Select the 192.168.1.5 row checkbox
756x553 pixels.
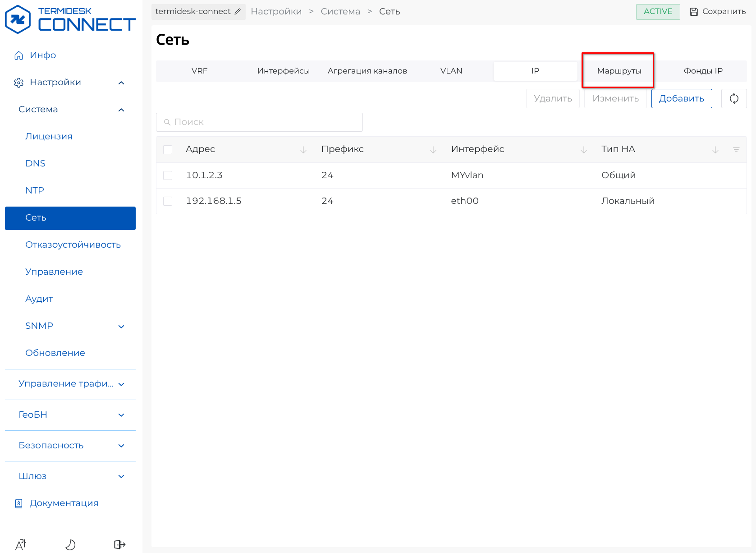pyautogui.click(x=168, y=201)
